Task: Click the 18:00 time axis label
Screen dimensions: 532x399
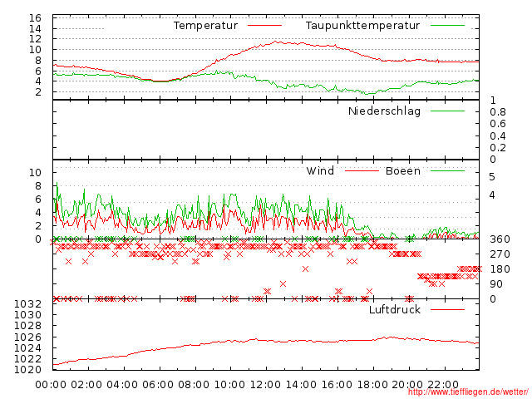Action: pos(372,385)
